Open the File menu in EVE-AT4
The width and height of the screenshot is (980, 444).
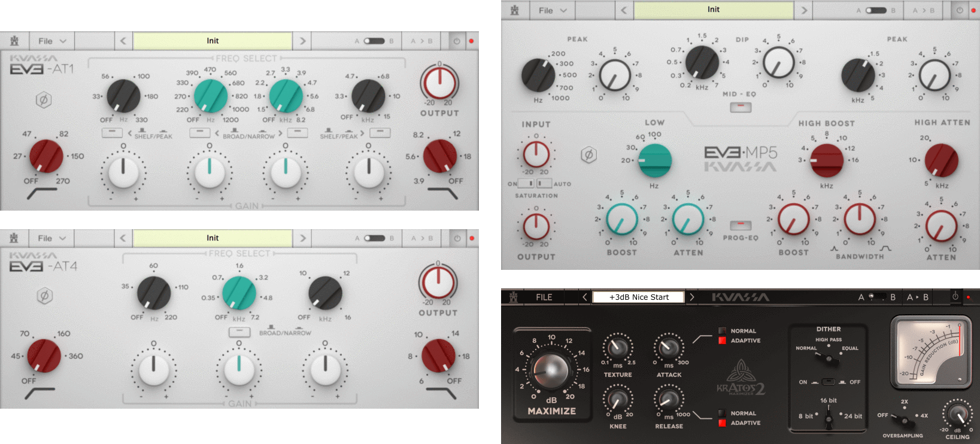click(51, 238)
